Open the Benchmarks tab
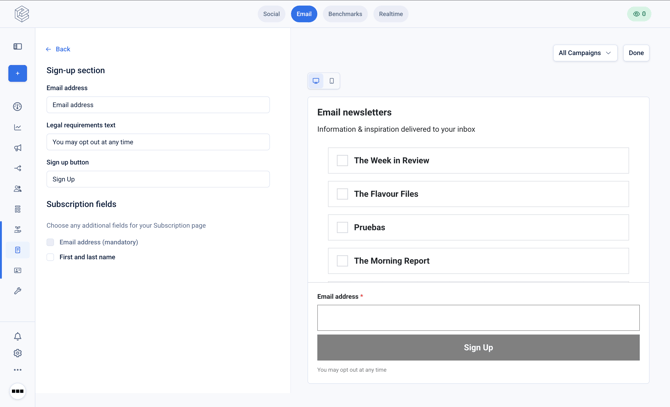This screenshot has width=670, height=407. click(x=345, y=14)
